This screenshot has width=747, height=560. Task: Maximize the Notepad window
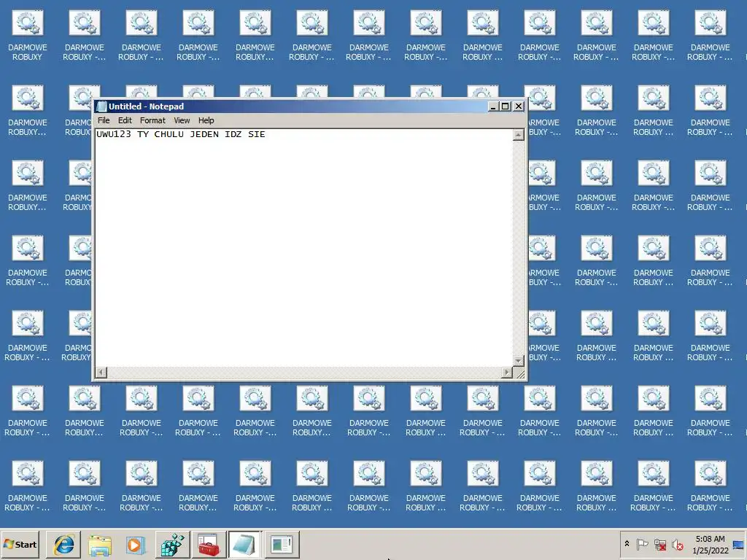click(x=506, y=106)
